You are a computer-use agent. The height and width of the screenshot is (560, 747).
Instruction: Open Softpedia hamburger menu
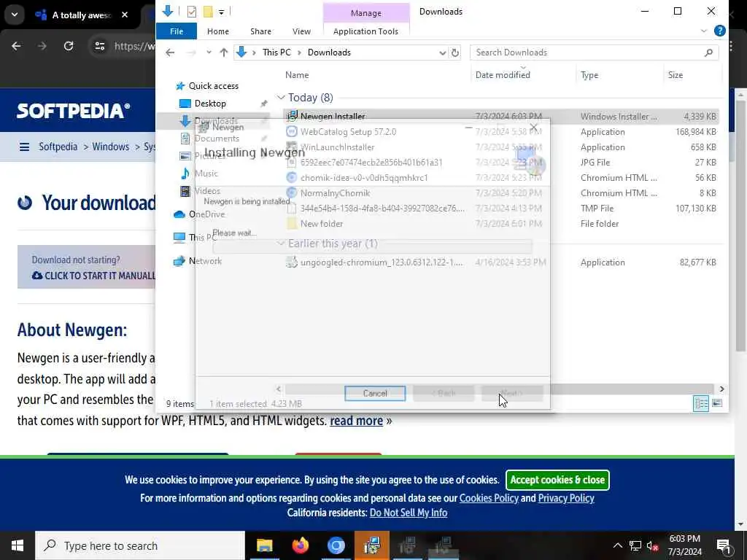tap(24, 147)
